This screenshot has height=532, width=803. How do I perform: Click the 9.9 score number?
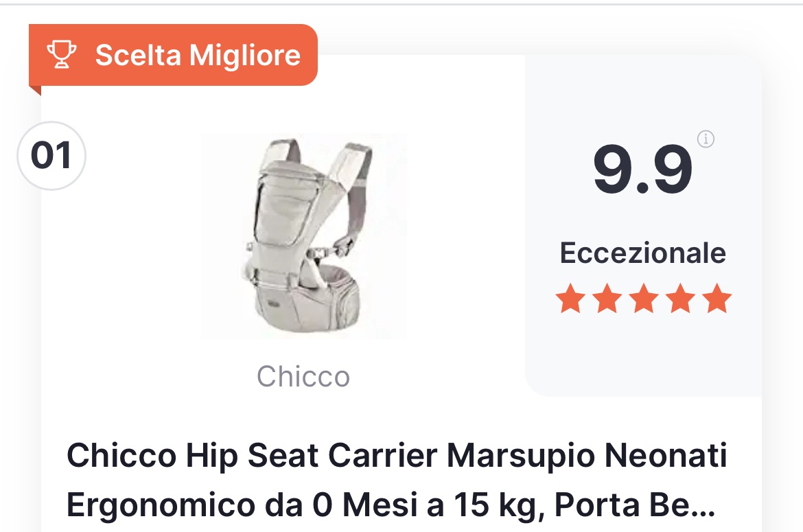click(x=642, y=170)
